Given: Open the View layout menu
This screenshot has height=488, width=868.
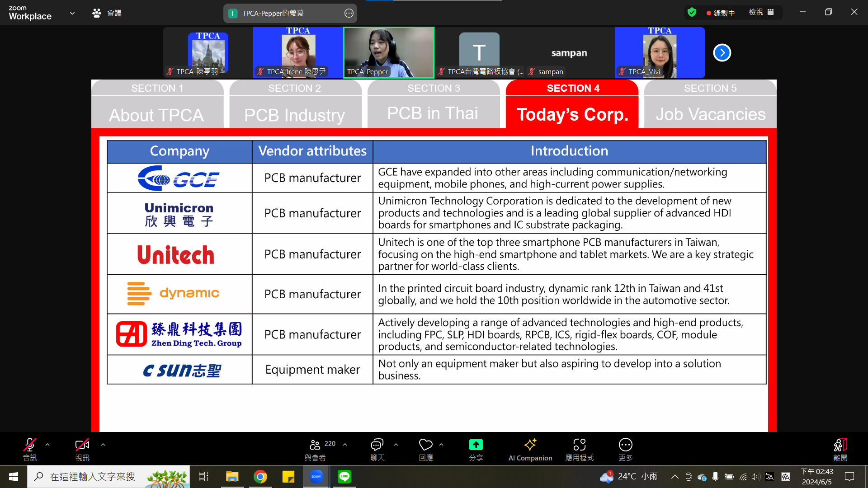Looking at the screenshot, I should coord(761,12).
